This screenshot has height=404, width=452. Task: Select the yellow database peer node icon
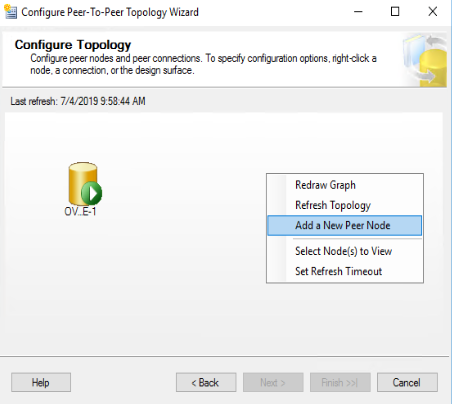coord(83,183)
